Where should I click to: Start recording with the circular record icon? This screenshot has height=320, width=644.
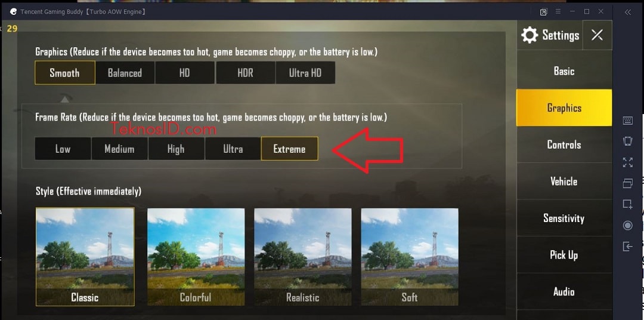point(627,226)
